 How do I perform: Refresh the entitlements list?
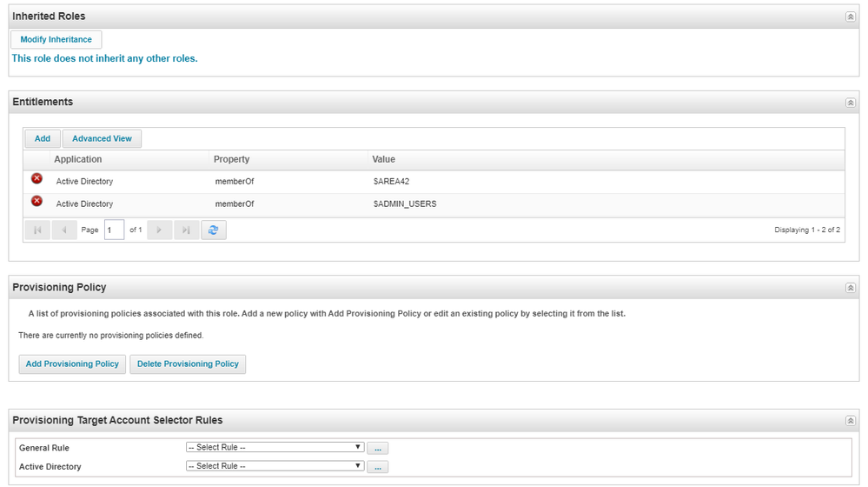214,230
